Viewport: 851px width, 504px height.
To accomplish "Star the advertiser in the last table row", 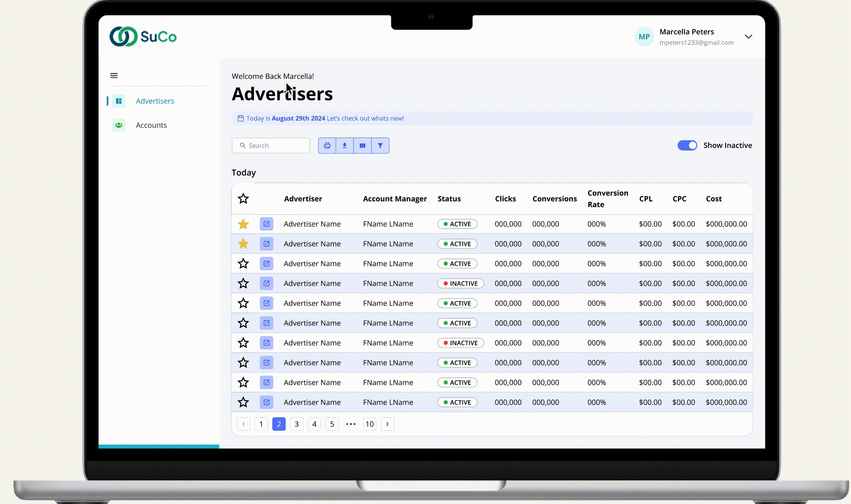I will tap(243, 402).
